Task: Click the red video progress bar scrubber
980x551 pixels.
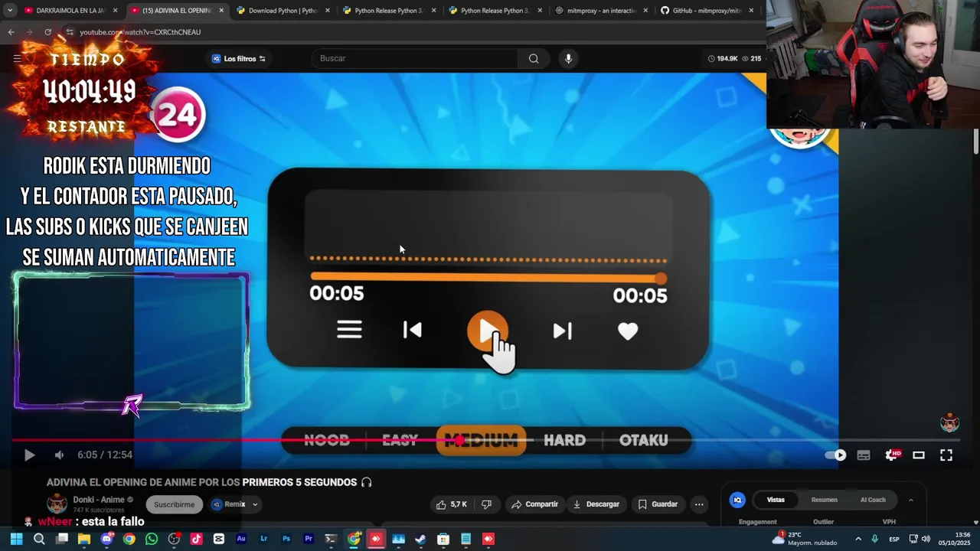Action: (459, 440)
